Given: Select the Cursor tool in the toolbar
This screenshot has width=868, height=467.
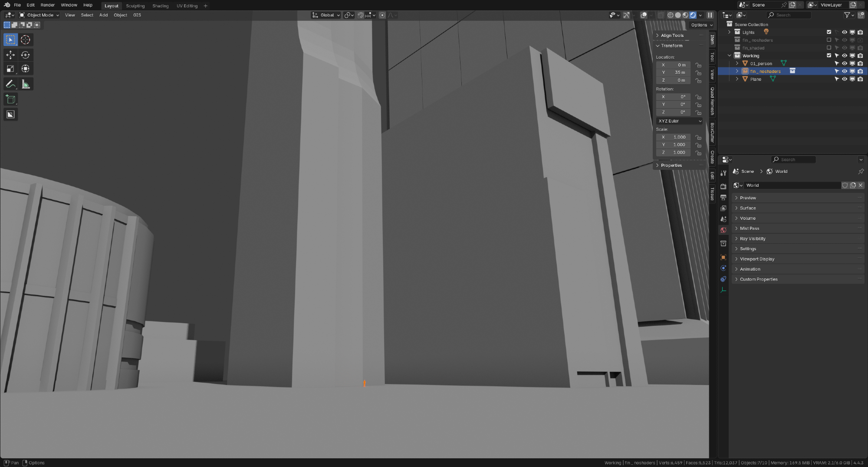Looking at the screenshot, I should 26,40.
